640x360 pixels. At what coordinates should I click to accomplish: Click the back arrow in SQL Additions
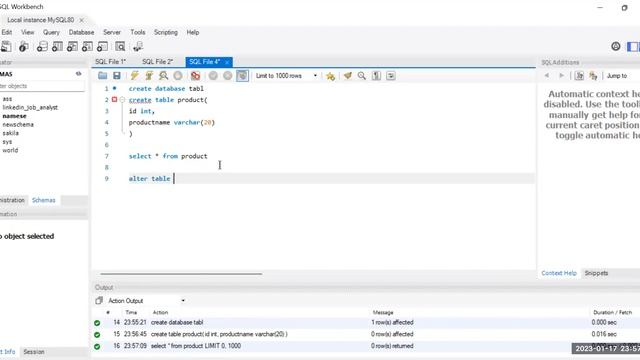coord(547,76)
